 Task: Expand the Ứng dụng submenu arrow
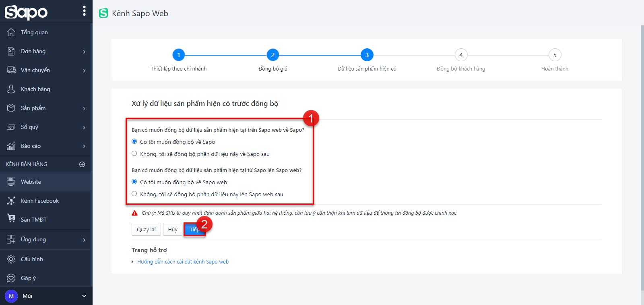click(x=84, y=240)
